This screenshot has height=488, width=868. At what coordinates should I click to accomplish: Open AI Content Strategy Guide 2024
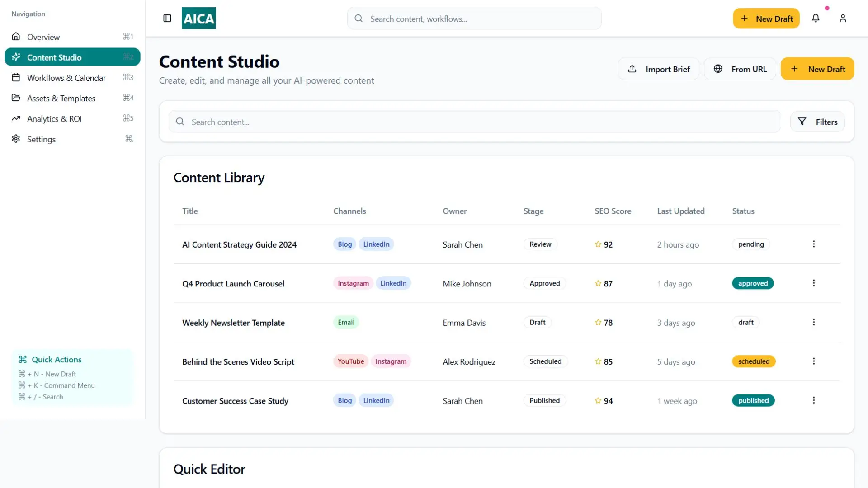[239, 244]
